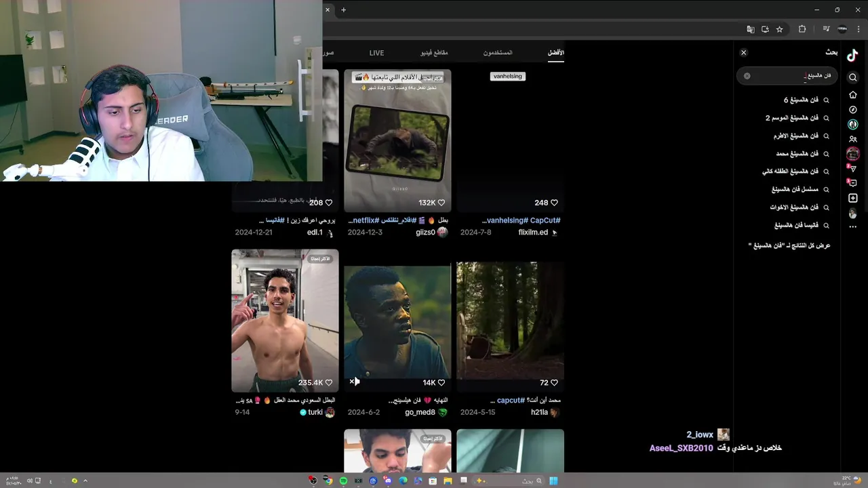Screen dimensions: 868x488
Task: Open the profile avatar at sidebar bottom
Action: [853, 213]
